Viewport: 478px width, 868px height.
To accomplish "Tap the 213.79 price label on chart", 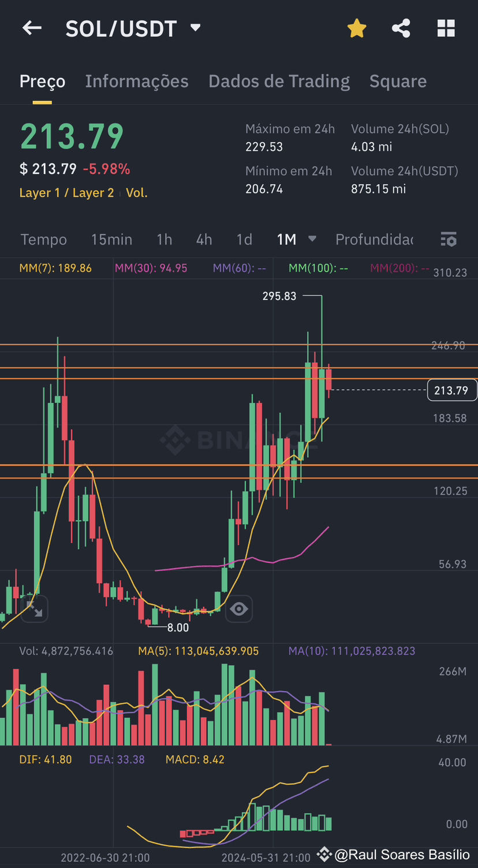I will pos(452,390).
